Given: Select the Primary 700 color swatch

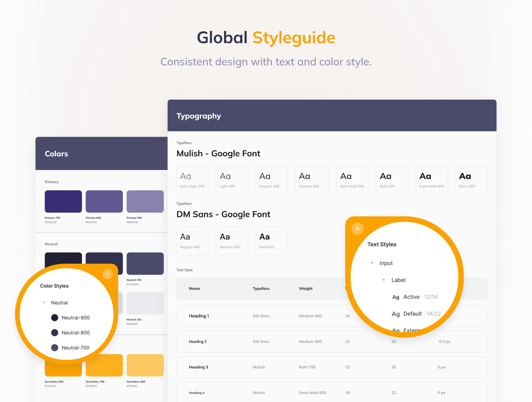Looking at the screenshot, I should [x=63, y=202].
